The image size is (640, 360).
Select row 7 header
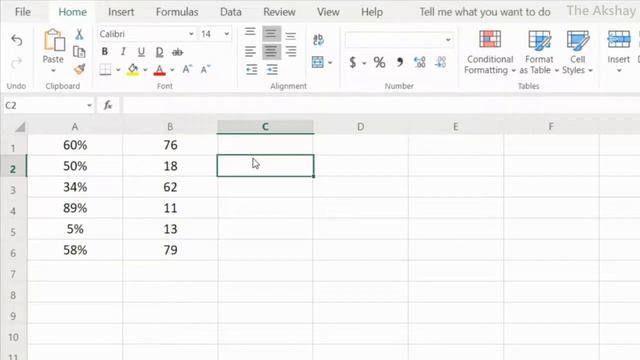click(x=13, y=274)
